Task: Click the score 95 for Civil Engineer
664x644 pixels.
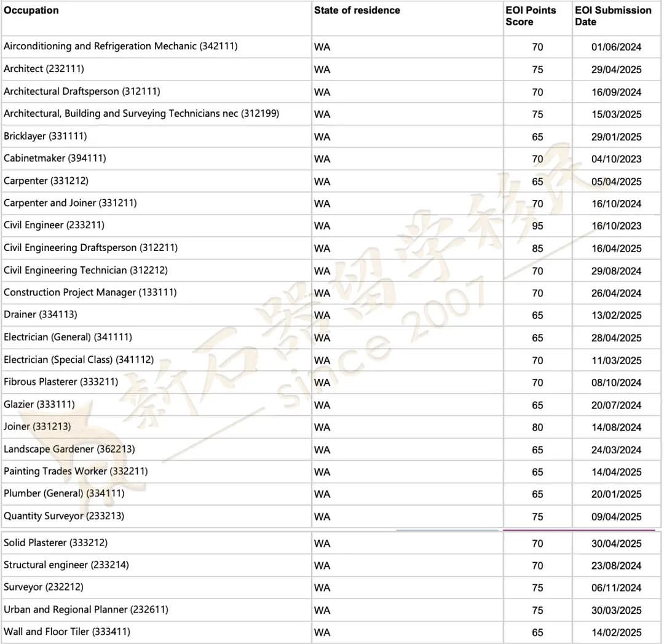Action: click(537, 226)
